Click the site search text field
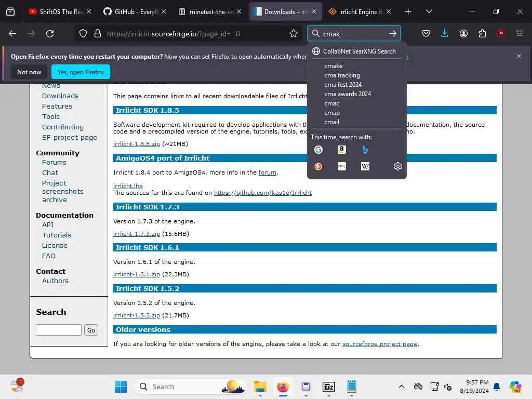 pos(59,330)
